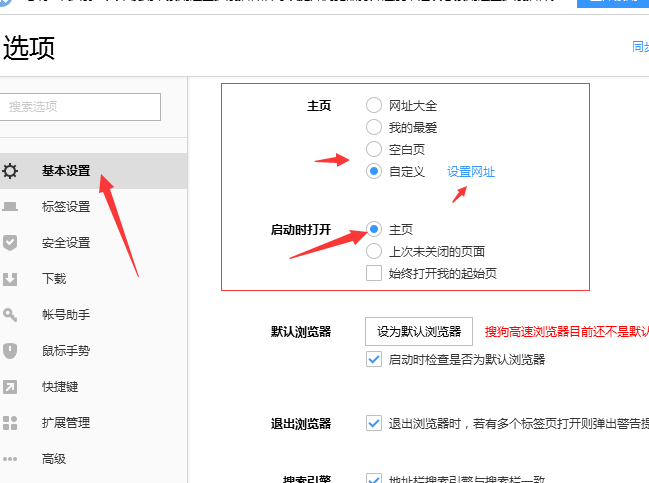
Task: Toggle the 退出浏览器时 warning checkbox
Action: coord(374,423)
